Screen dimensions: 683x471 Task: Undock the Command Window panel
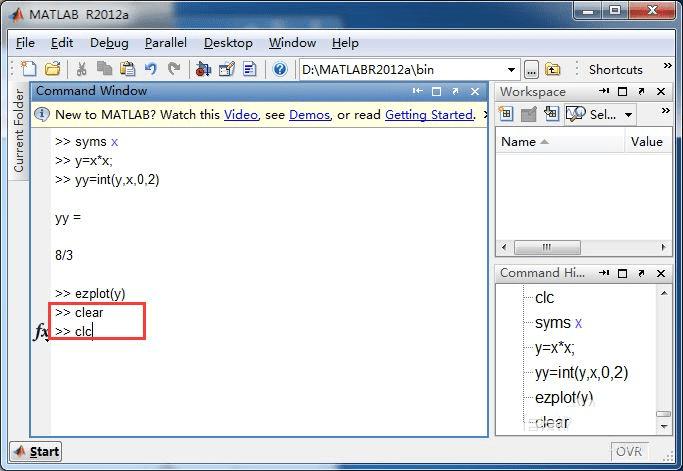pos(455,91)
